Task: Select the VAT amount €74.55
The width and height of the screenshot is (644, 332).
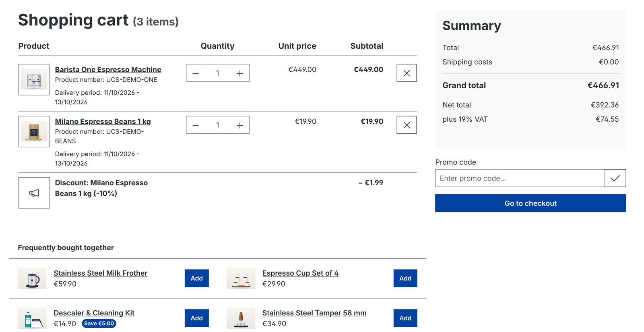Action: coord(607,119)
